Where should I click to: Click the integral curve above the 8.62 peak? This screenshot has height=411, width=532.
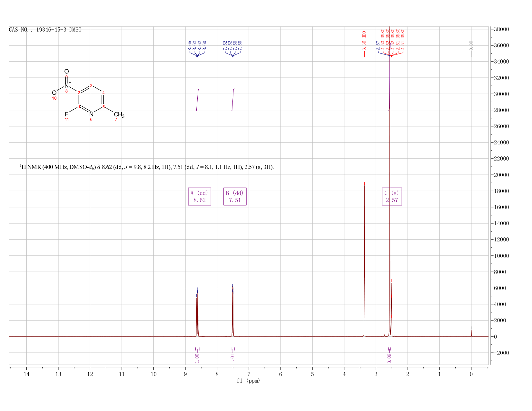pyautogui.click(x=198, y=100)
